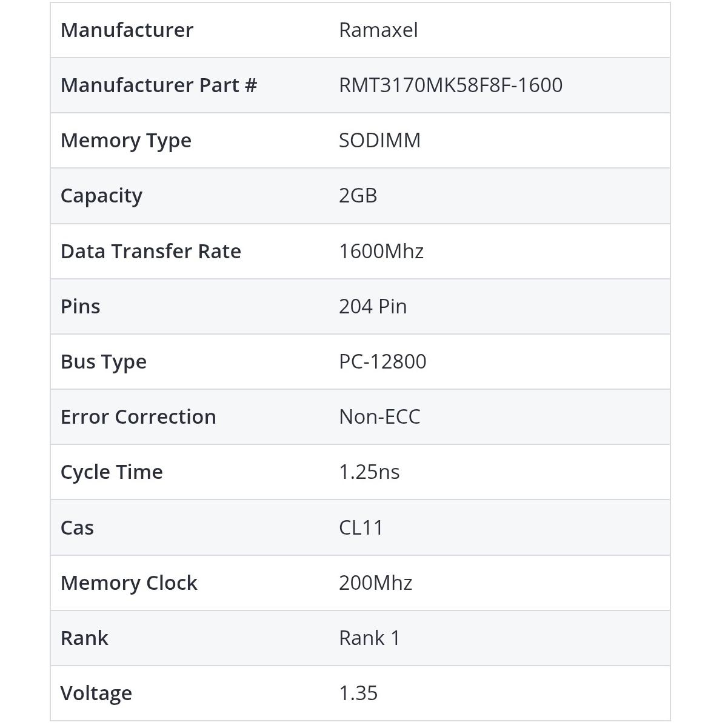Click the 1.25ns cycle time value
The height and width of the screenshot is (728, 728).
[x=369, y=472]
